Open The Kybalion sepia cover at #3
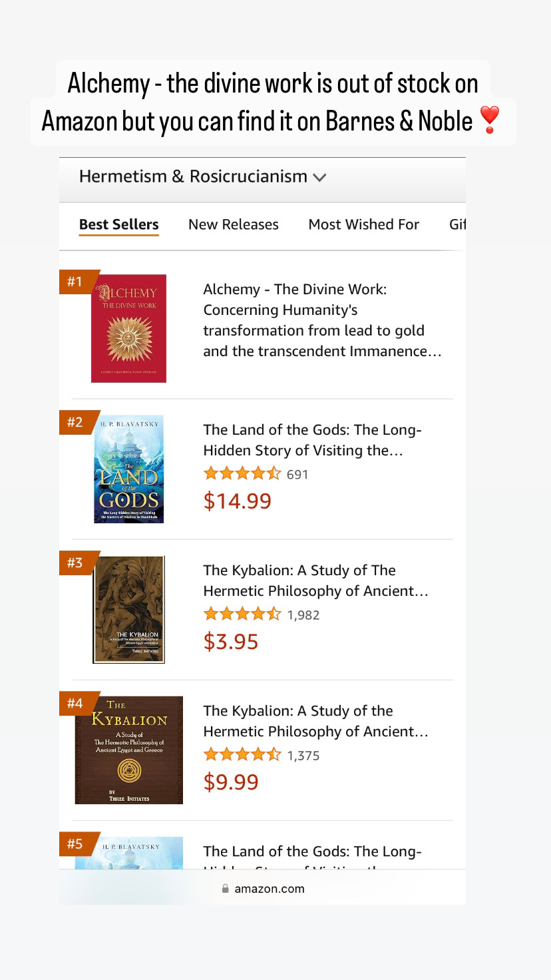 [x=128, y=610]
